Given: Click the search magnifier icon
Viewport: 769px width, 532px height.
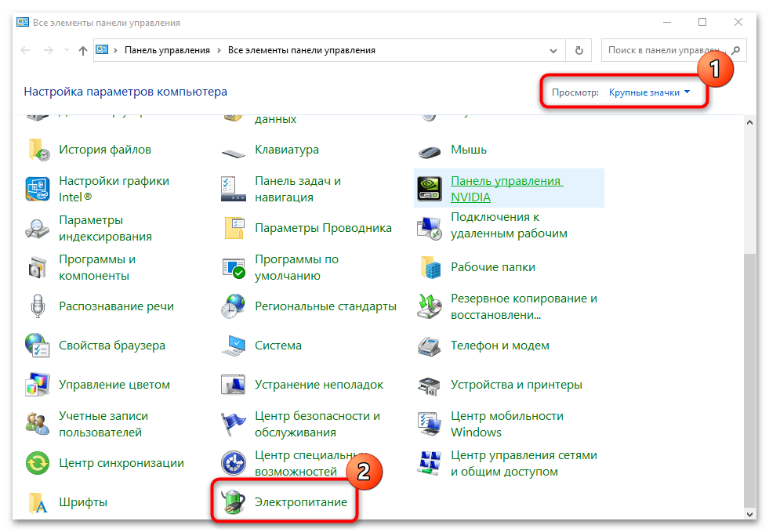Looking at the screenshot, I should coord(735,50).
